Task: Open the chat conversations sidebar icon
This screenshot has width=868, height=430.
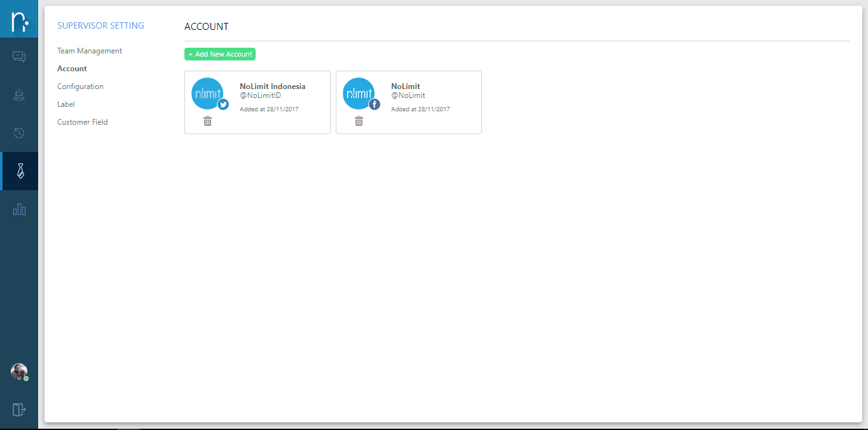Action: point(19,57)
